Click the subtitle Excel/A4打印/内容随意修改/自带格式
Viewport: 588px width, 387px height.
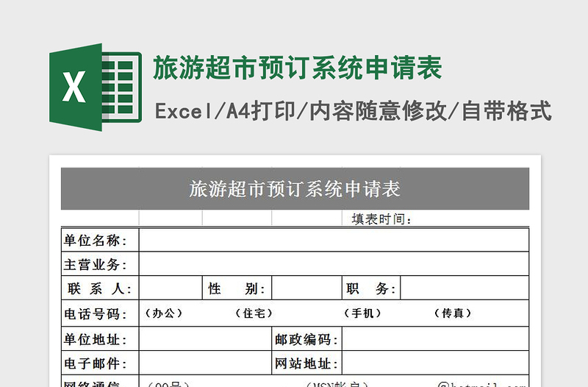353,111
